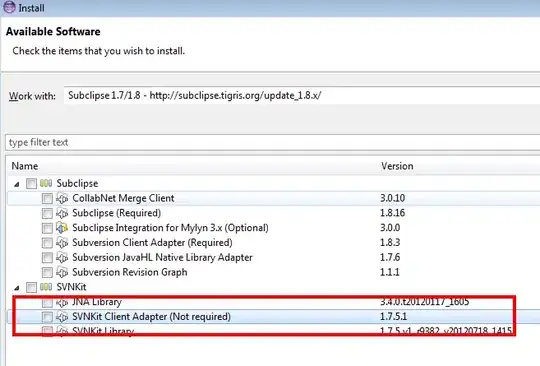
Task: Tick Subclipse Integration for Mylyn 3.x checkbox
Action: pos(47,228)
